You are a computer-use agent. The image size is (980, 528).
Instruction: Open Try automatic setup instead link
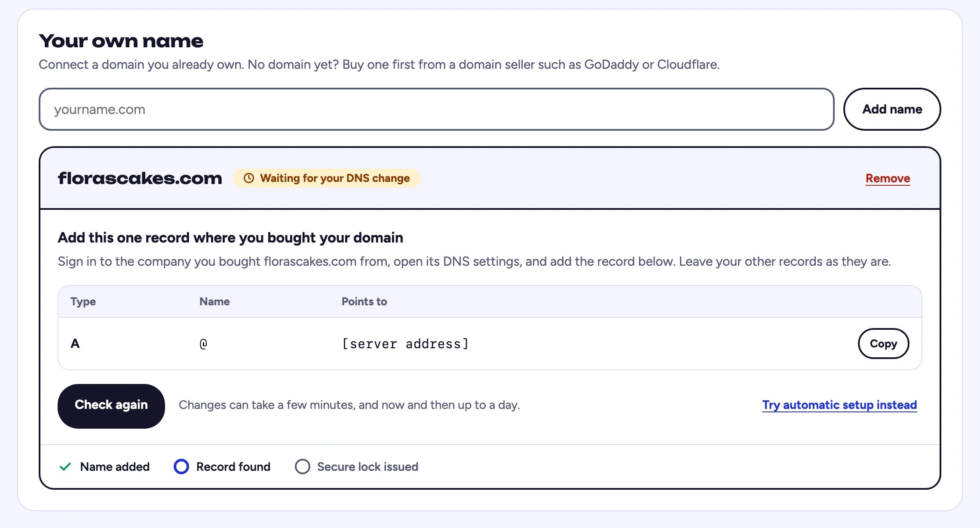tap(839, 405)
